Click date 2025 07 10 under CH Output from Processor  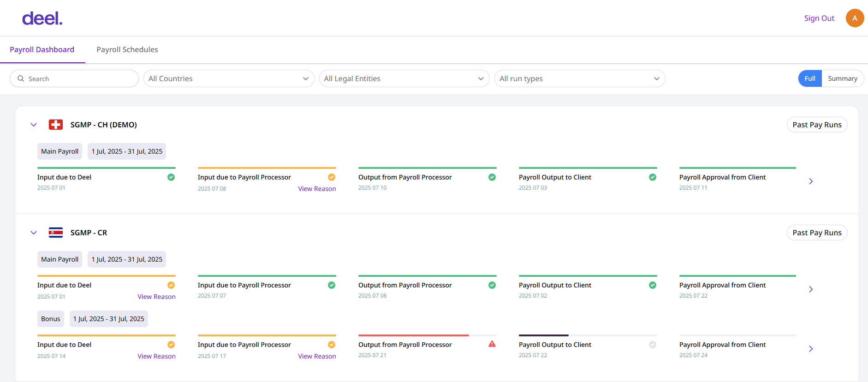coord(372,188)
